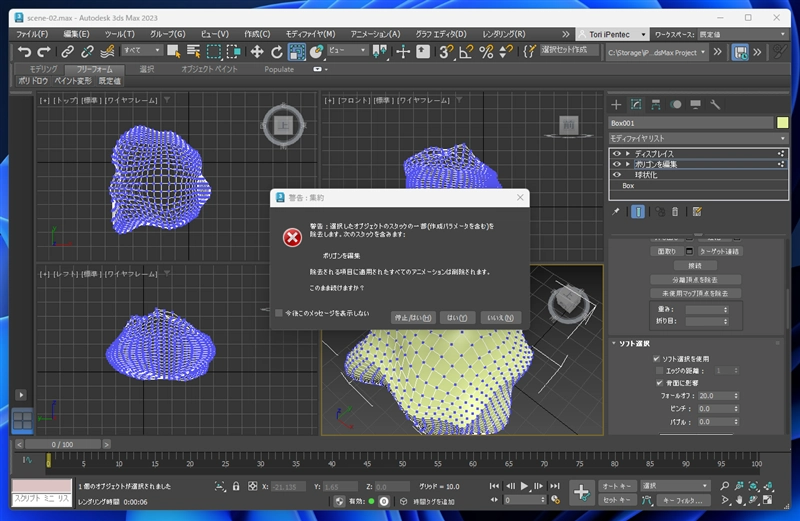Toggle the Percent Snap icon
The height and width of the screenshot is (521, 800).
click(x=486, y=52)
